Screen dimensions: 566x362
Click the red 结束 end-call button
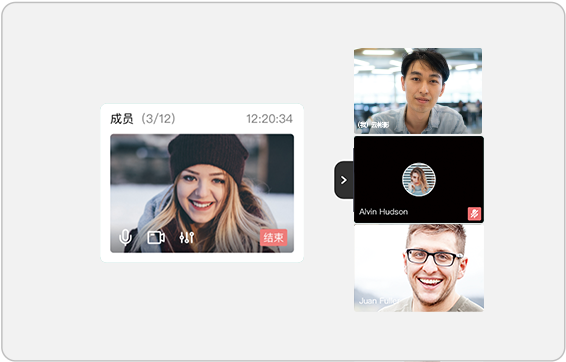tap(274, 237)
